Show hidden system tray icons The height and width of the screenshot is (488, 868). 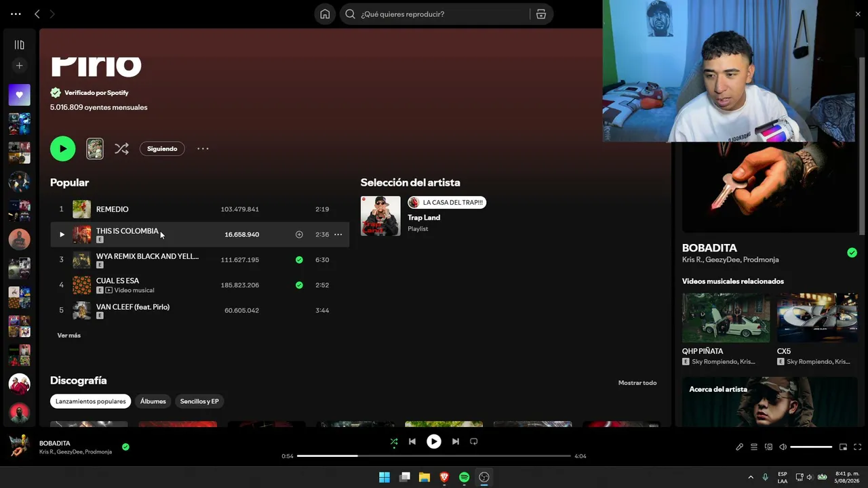pos(751,477)
